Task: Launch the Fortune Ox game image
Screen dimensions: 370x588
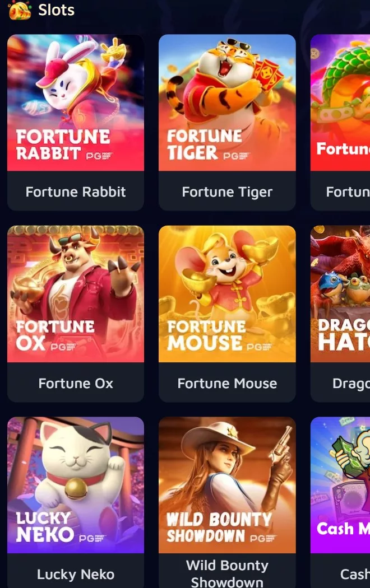Action: [76, 293]
